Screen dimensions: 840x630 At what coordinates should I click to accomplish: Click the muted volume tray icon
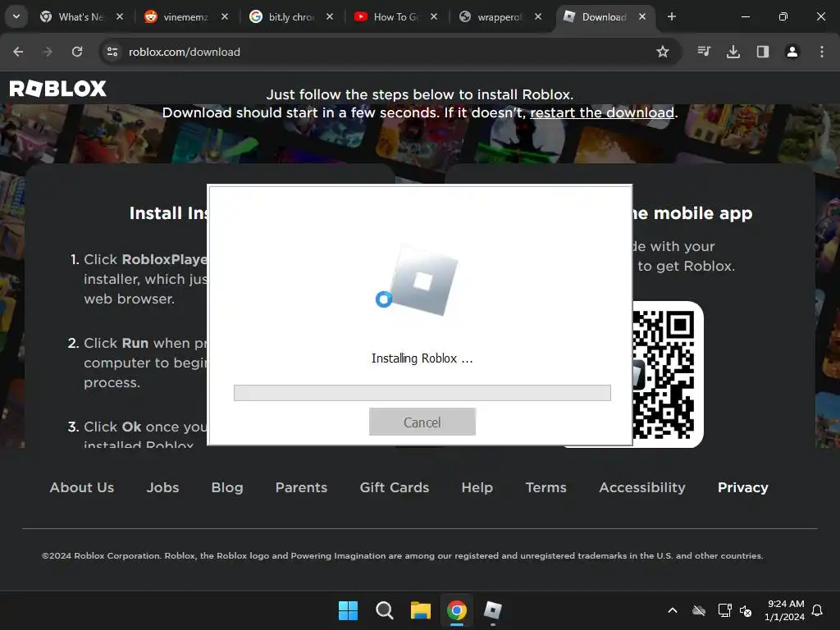746,610
